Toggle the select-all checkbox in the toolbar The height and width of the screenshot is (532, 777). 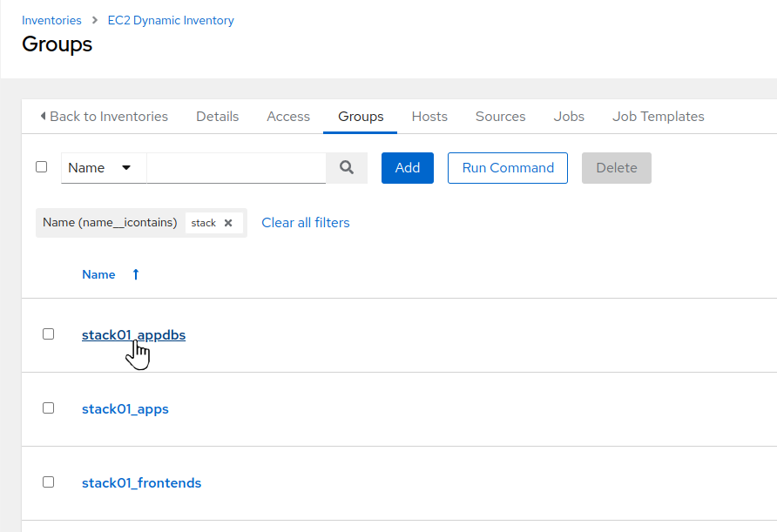coord(42,167)
